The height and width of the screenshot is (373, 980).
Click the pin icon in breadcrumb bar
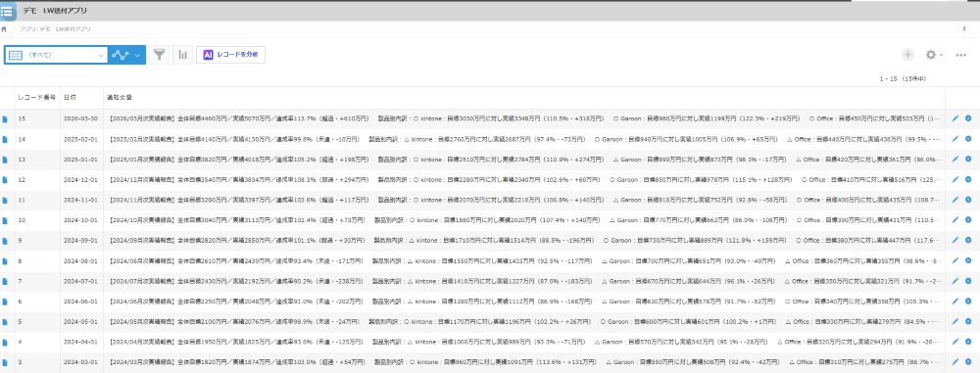(963, 29)
